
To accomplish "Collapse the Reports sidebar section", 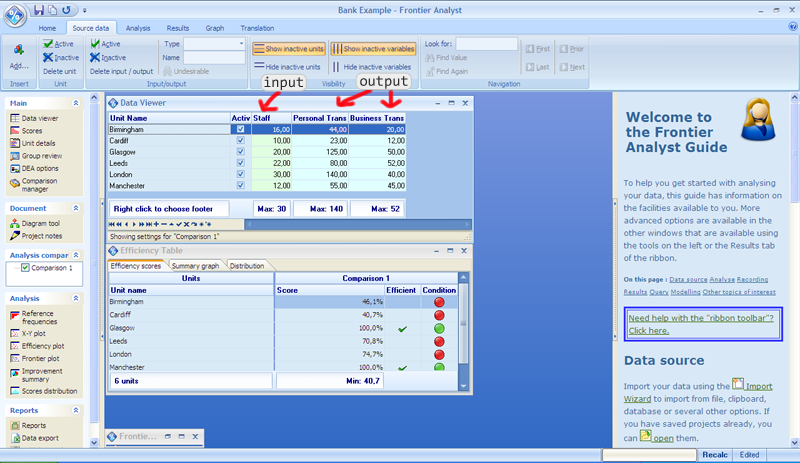I will (x=76, y=410).
